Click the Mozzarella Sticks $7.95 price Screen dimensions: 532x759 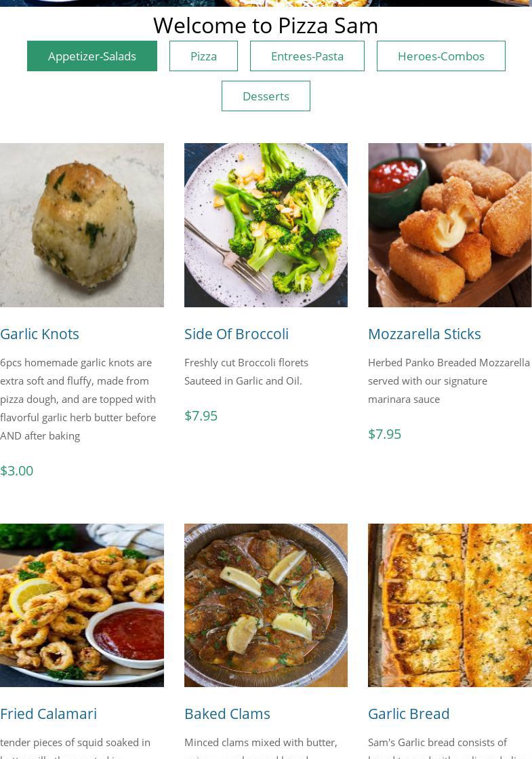pos(384,434)
